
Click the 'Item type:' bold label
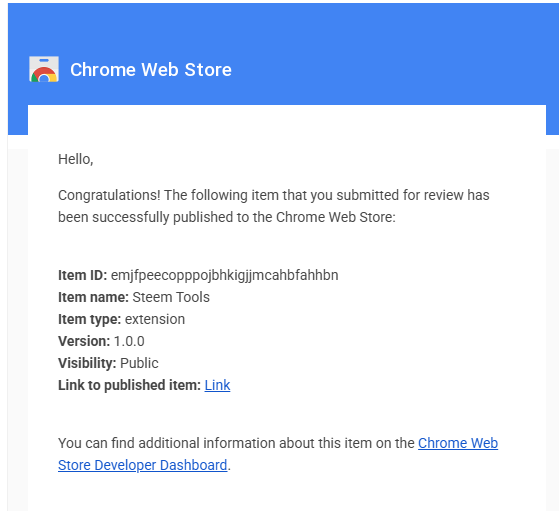tap(89, 320)
